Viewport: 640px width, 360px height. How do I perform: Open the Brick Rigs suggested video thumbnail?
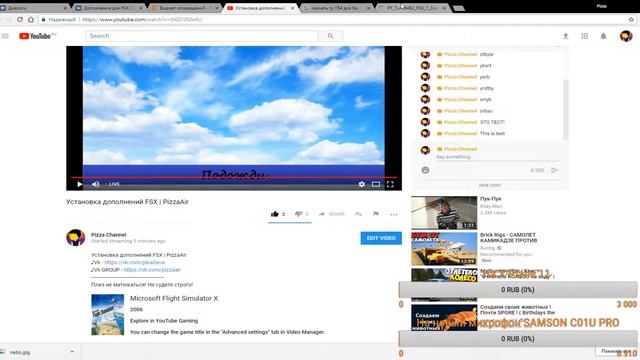tap(444, 249)
